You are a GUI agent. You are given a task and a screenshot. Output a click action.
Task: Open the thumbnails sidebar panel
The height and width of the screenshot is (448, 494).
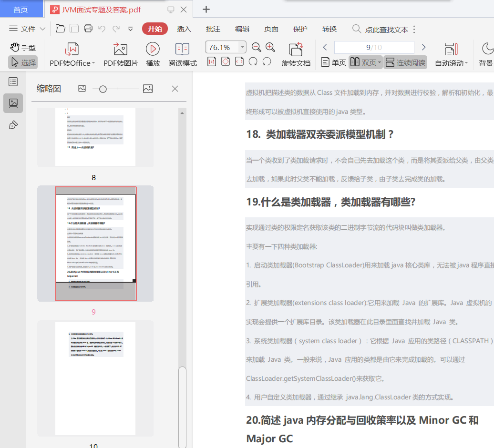[x=13, y=103]
